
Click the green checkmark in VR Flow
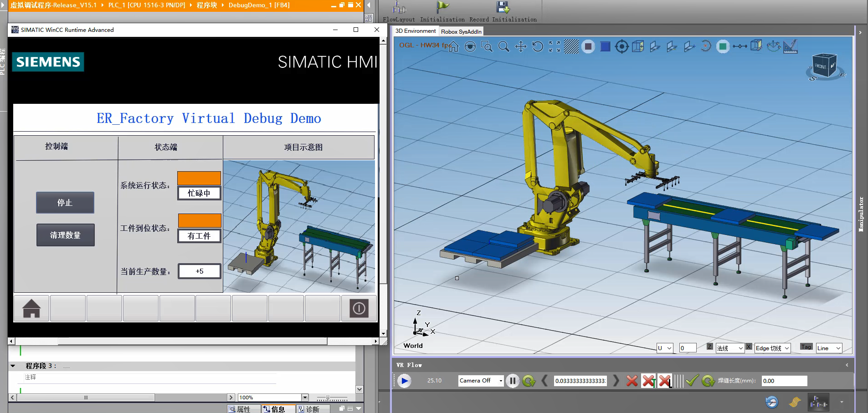[x=692, y=381]
